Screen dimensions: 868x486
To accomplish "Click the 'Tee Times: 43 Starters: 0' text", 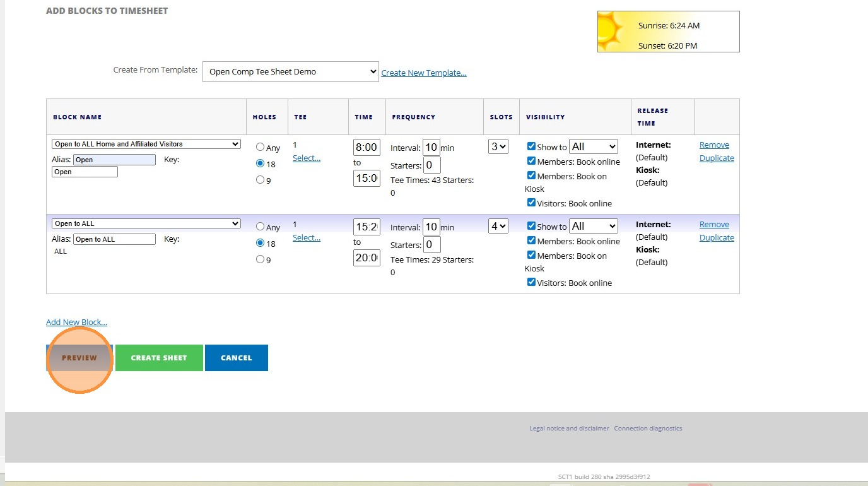I will coord(432,186).
